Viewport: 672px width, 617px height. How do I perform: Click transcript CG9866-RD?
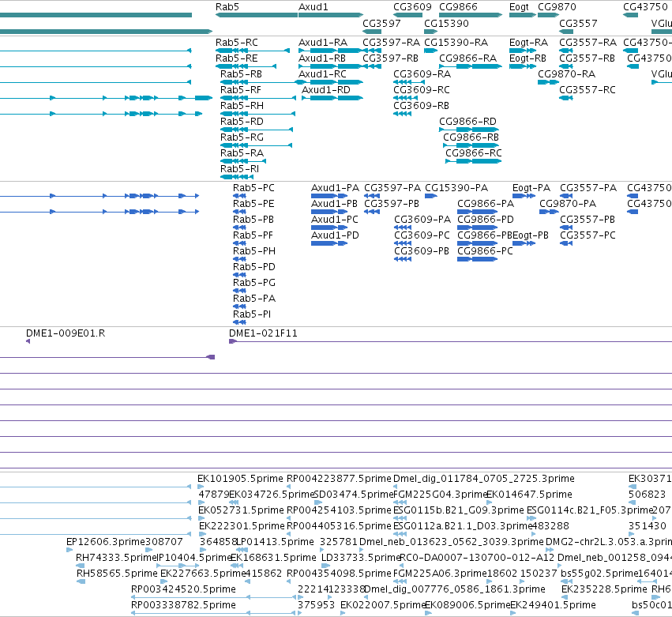(x=468, y=122)
